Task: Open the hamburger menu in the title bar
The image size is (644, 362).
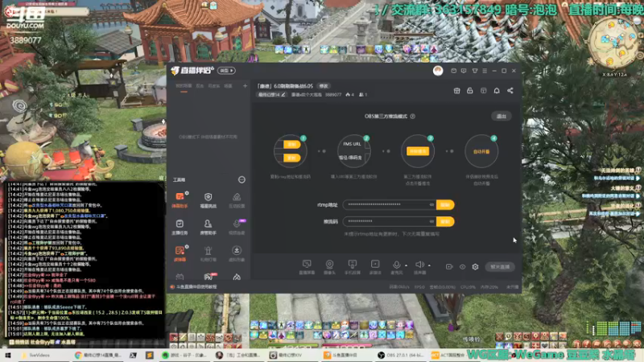Action: pyautogui.click(x=485, y=71)
